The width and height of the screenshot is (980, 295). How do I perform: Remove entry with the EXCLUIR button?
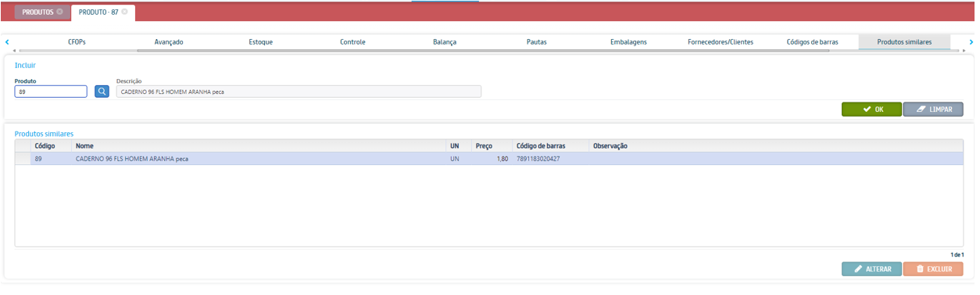(x=933, y=269)
